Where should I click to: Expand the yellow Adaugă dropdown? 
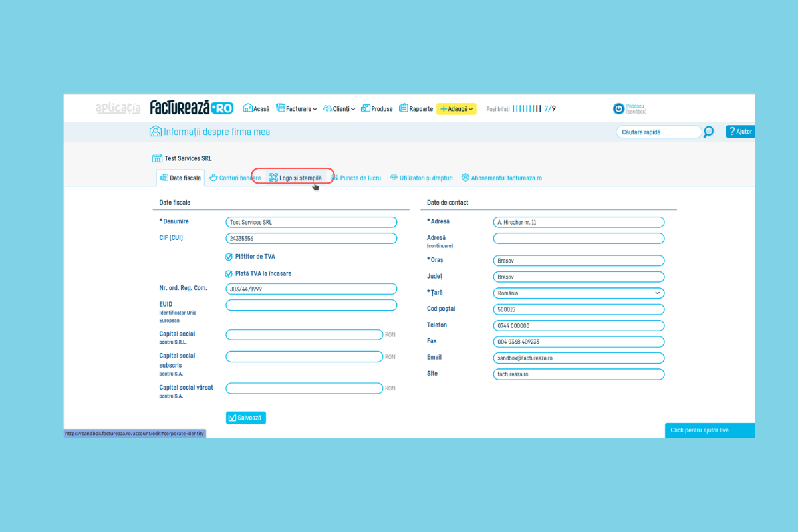pos(456,109)
